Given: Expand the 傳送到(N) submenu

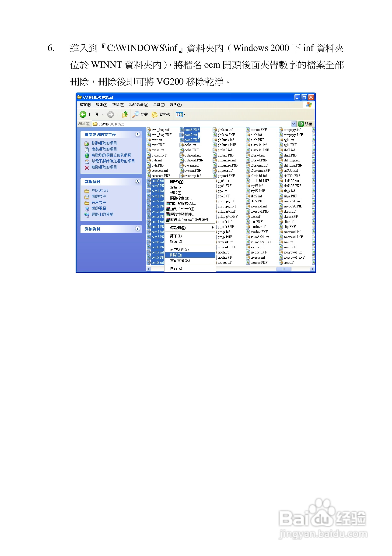Looking at the screenshot, I should (x=190, y=228).
